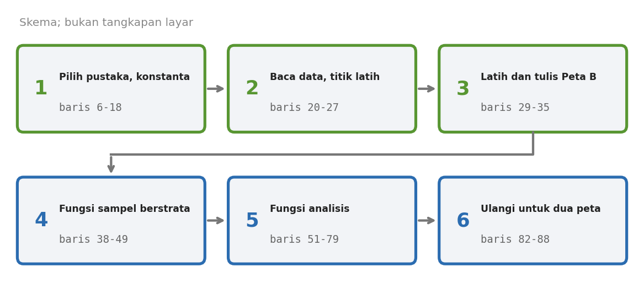Viewport: 644px width, 293px height.
Task: Click the arrow between steps 1 and 2
Action: (216, 89)
